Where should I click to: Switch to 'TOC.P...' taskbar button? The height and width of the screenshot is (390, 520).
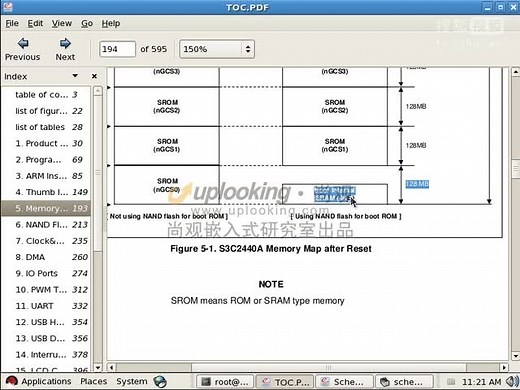[x=285, y=382]
